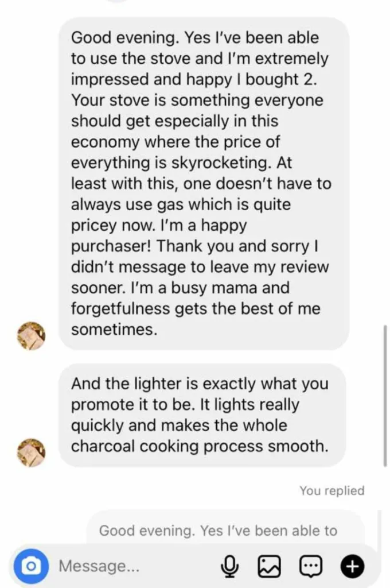Select the lighter message bubble

[202, 415]
